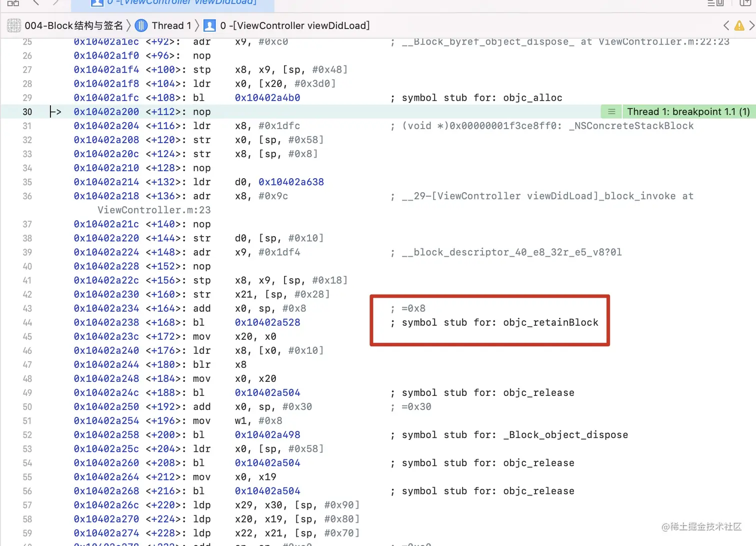This screenshot has width=756, height=546.
Task: Expand the 004-Block结构与签名 jump bar segment
Action: pos(73,26)
